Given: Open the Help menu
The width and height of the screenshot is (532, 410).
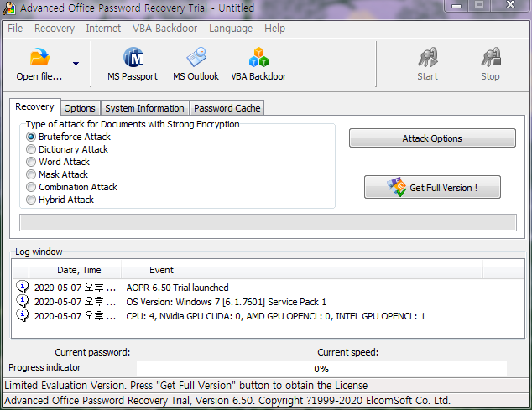Looking at the screenshot, I should [x=275, y=29].
